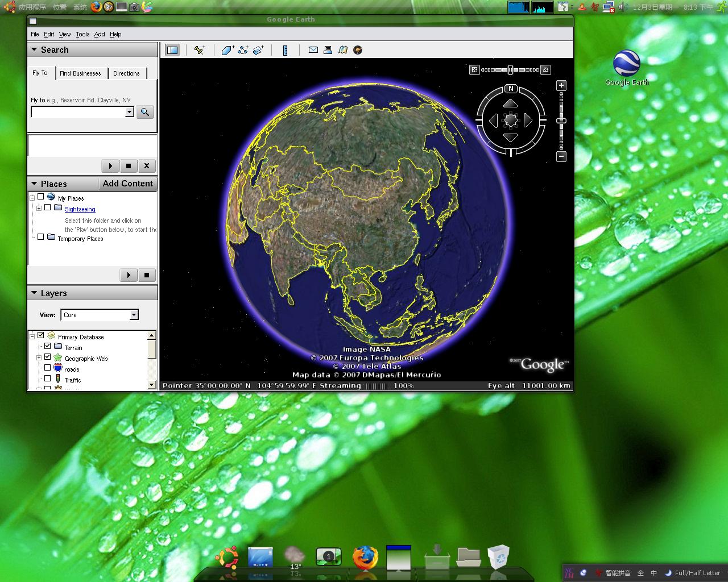The height and width of the screenshot is (582, 728).
Task: Click the tilt slider handle
Action: 510,69
